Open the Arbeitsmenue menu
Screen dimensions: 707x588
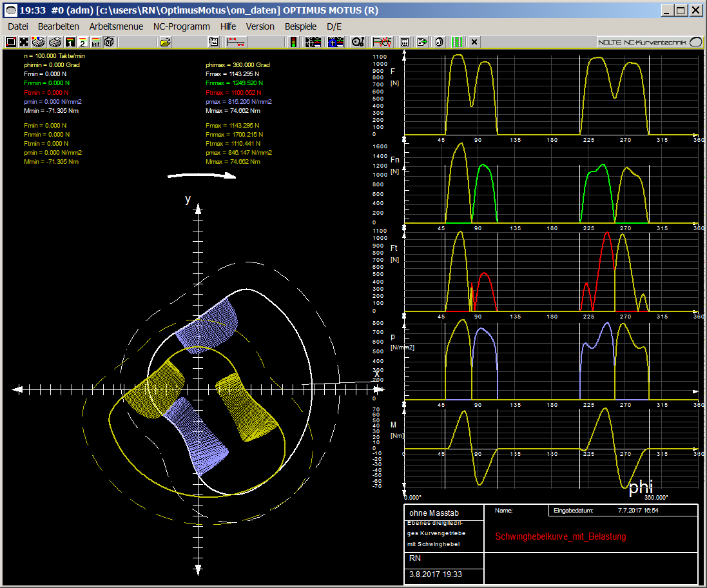116,26
